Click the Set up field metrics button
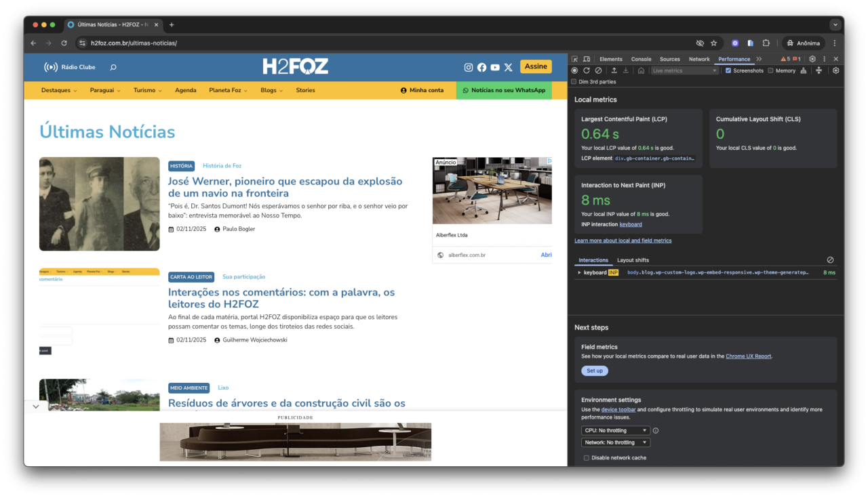The image size is (868, 498). point(594,371)
